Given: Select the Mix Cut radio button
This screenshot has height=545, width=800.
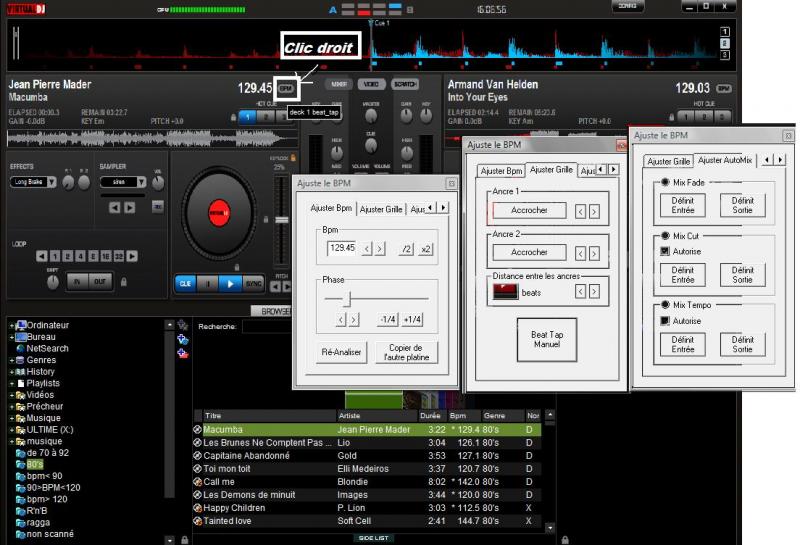Looking at the screenshot, I should 665,236.
